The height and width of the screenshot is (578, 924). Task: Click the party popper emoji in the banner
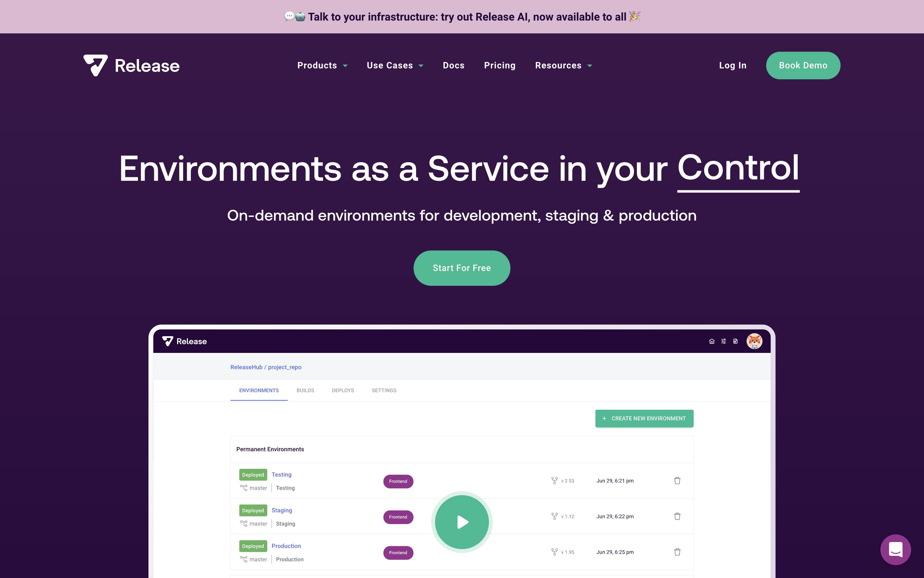(x=635, y=16)
